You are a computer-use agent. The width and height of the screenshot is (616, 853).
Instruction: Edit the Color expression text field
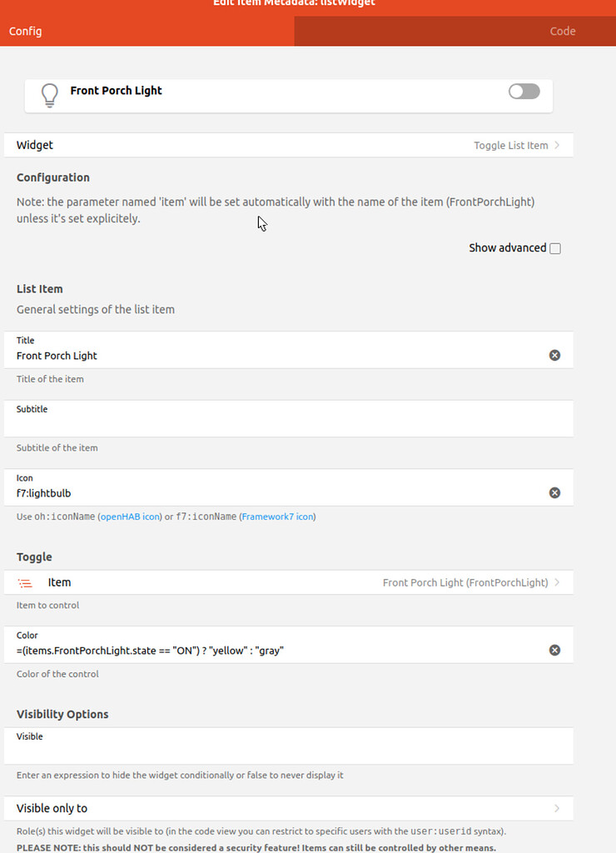tap(250, 650)
